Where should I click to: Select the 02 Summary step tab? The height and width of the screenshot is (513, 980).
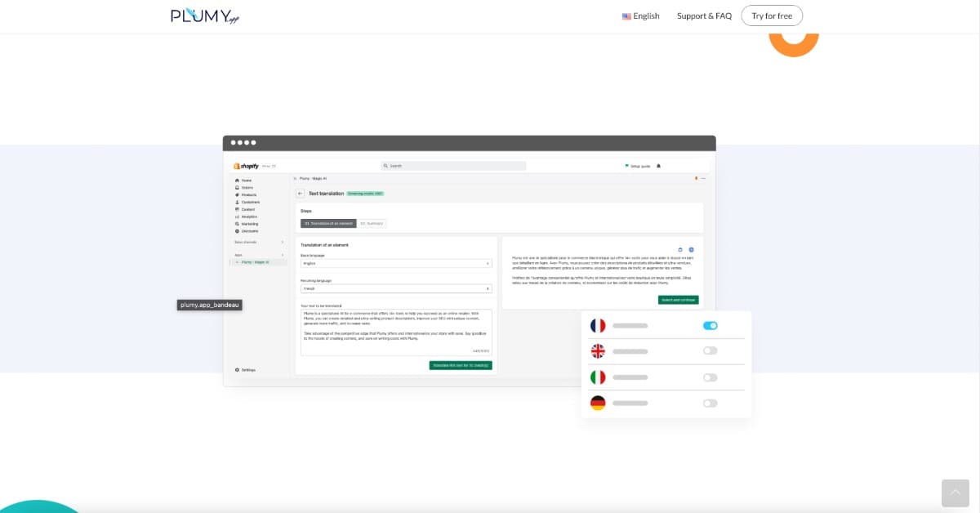372,223
